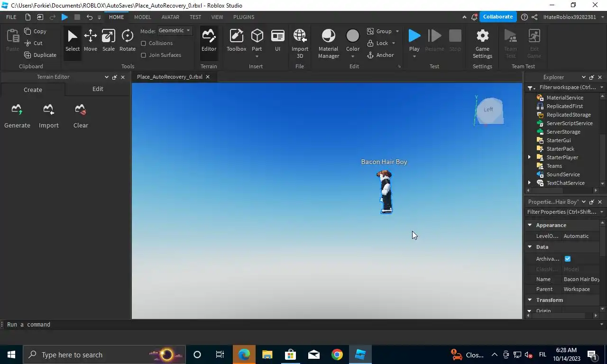Click the Collaborate button
The width and height of the screenshot is (607, 364).
[498, 17]
